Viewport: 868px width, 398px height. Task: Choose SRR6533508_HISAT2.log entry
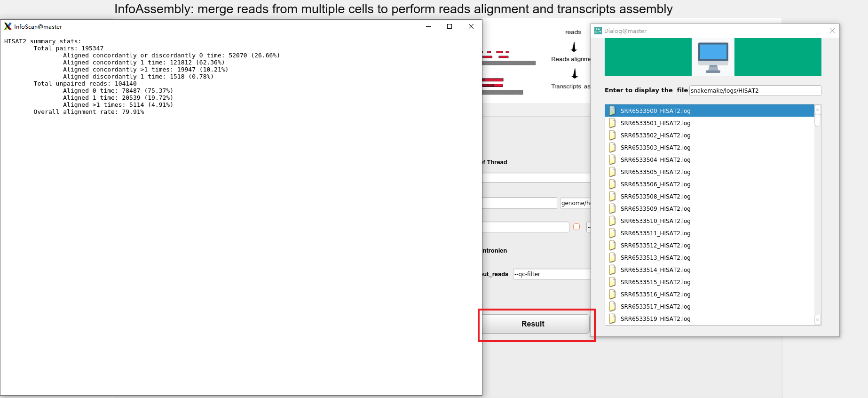point(710,196)
